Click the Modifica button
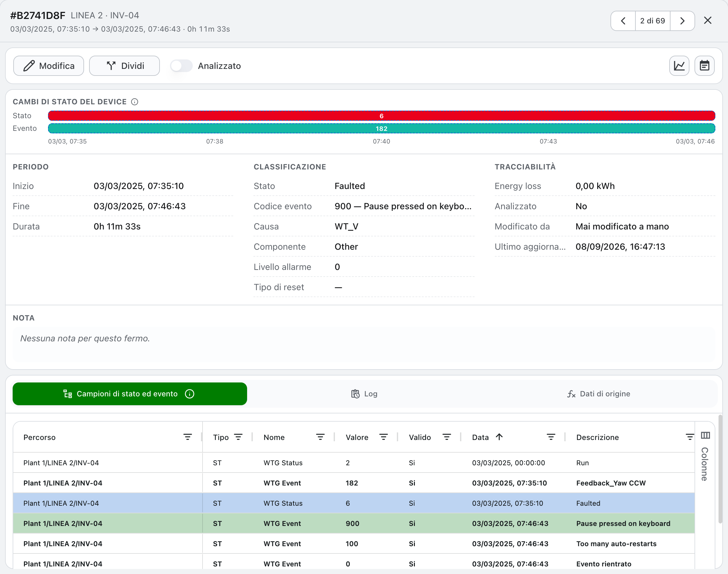The height and width of the screenshot is (574, 728). coord(49,66)
